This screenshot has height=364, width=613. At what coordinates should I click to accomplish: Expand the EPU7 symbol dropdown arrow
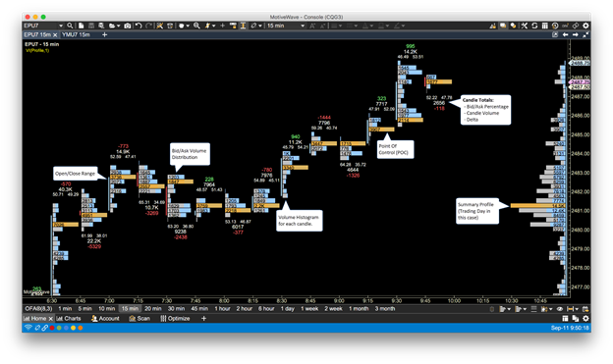(x=61, y=26)
